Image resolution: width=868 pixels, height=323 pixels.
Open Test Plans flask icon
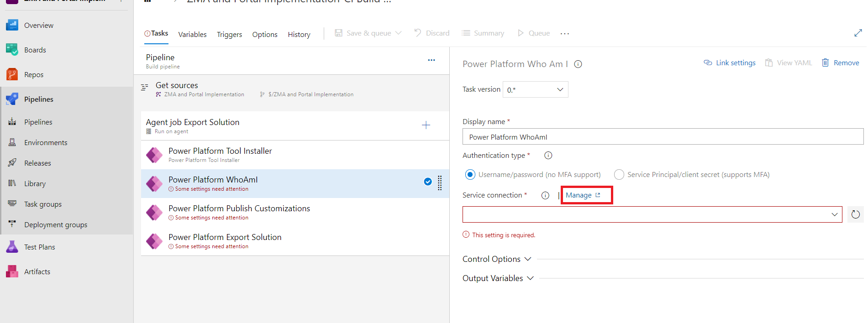click(x=12, y=247)
